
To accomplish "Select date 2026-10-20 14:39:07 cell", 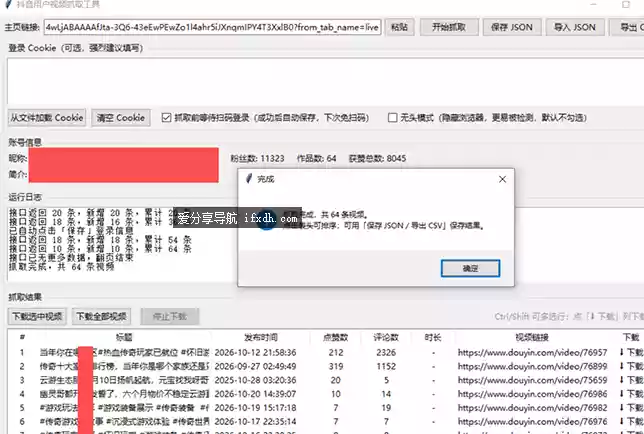I will (x=255, y=394).
